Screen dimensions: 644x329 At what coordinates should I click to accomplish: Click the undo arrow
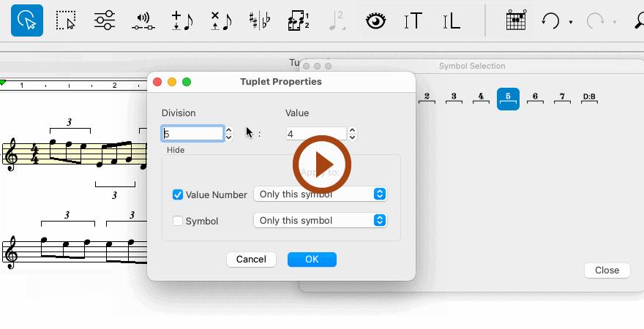[550, 20]
